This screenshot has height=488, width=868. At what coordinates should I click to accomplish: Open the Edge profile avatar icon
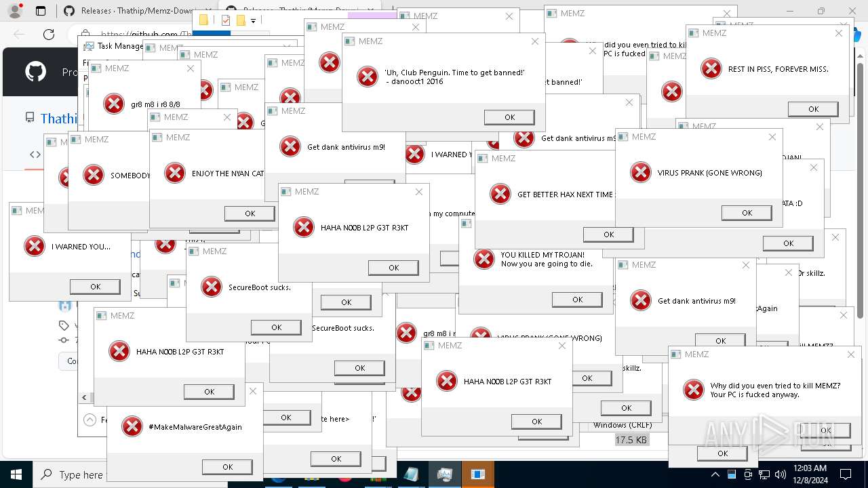point(16,11)
